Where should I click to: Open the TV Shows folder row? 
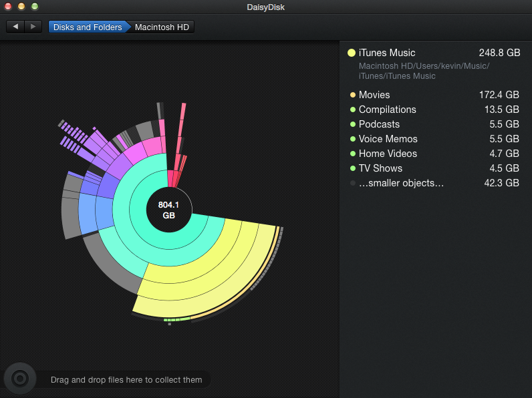(x=434, y=168)
